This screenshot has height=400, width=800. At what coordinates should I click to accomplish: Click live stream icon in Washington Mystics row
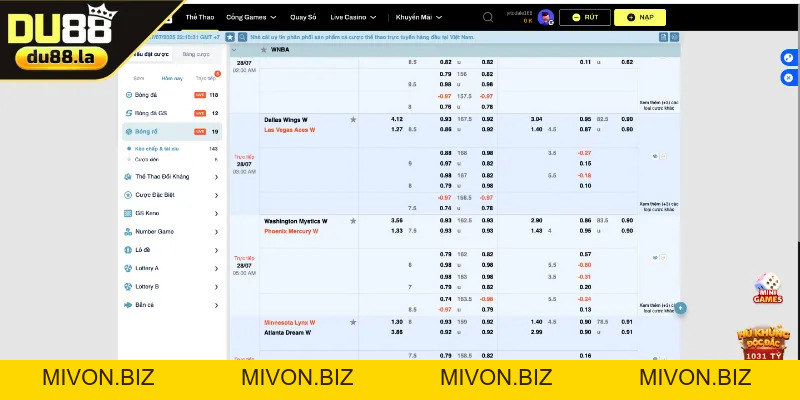(655, 258)
